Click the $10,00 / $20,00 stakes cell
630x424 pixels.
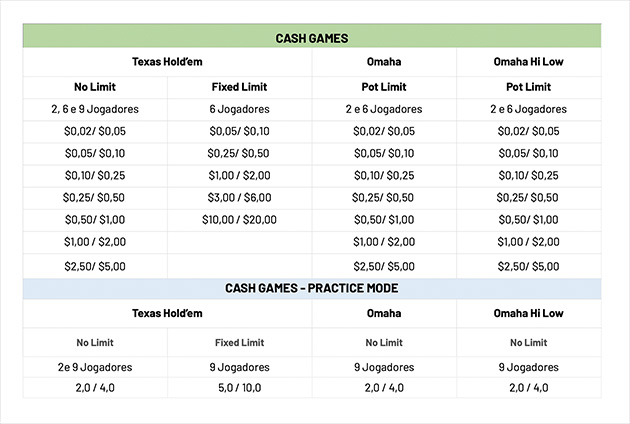click(x=239, y=219)
